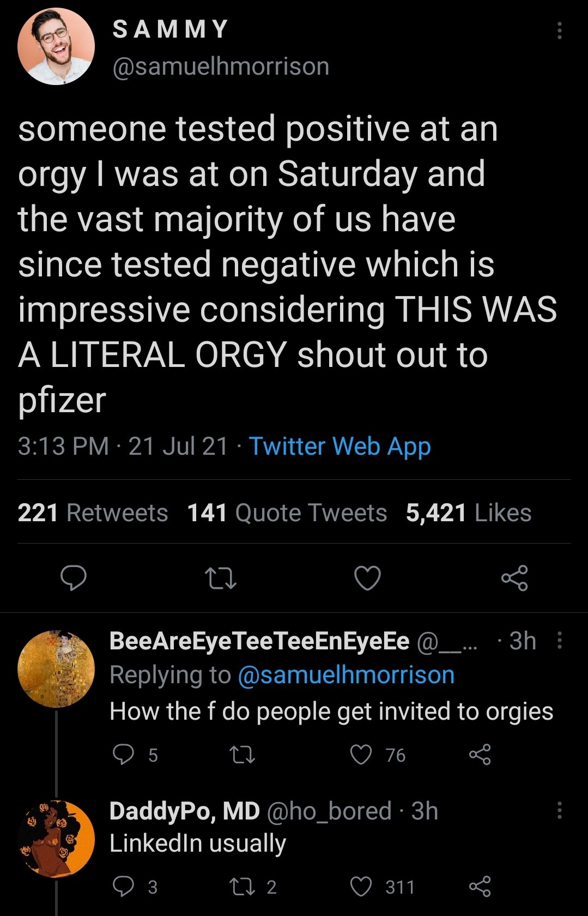Image resolution: width=588 pixels, height=916 pixels.
Task: Open Sammy's profile picture
Action: (56, 46)
